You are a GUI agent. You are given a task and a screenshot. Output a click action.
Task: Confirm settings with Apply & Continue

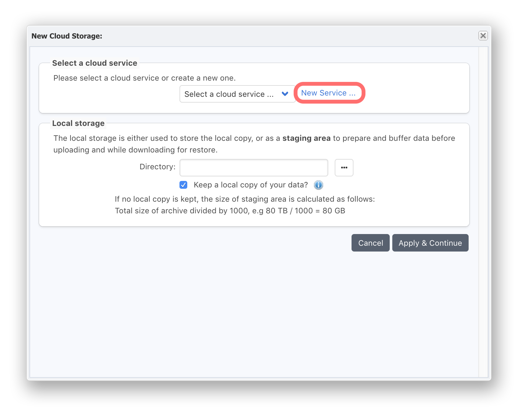pyautogui.click(x=430, y=243)
